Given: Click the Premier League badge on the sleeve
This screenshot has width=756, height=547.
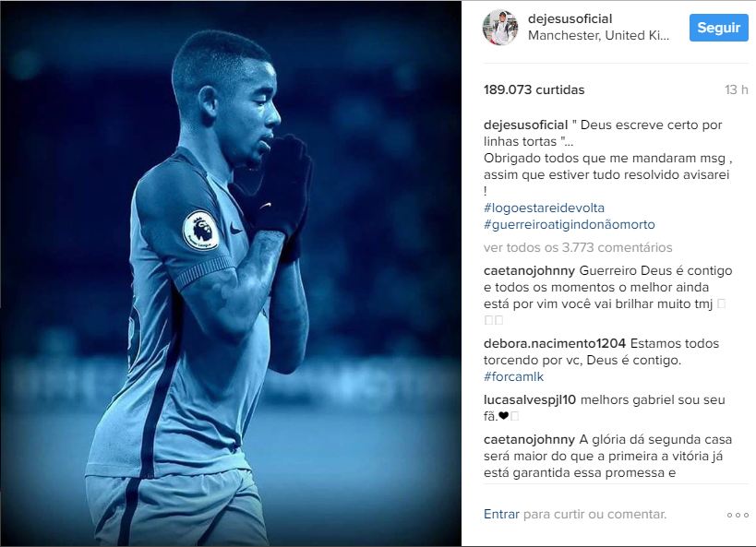Looking at the screenshot, I should pyautogui.click(x=200, y=230).
